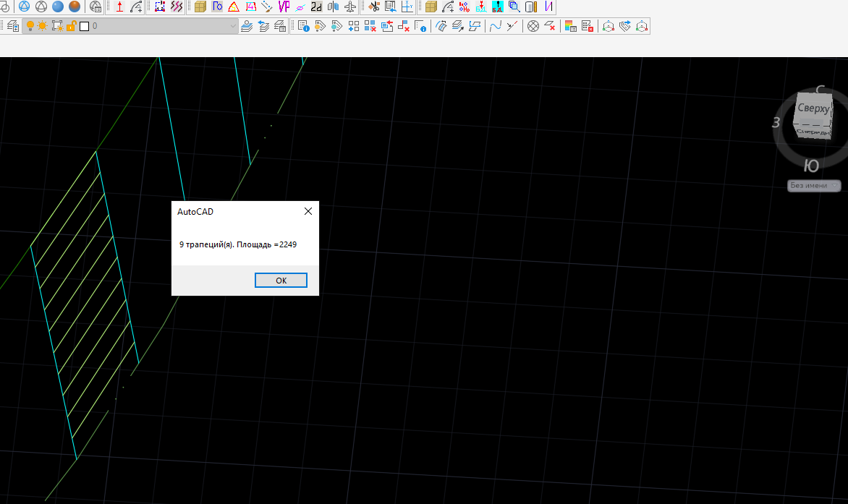
Task: Select the blue shaded sphere visual style
Action: click(58, 7)
